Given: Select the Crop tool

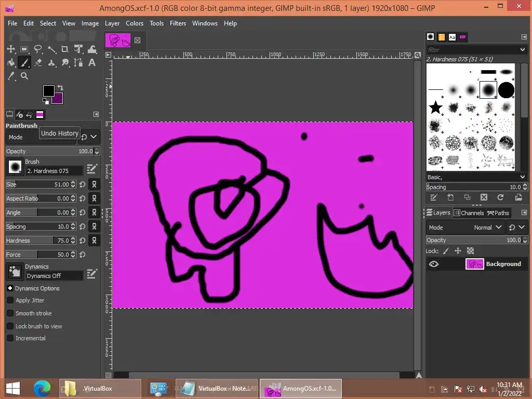Looking at the screenshot, I should click(x=65, y=49).
